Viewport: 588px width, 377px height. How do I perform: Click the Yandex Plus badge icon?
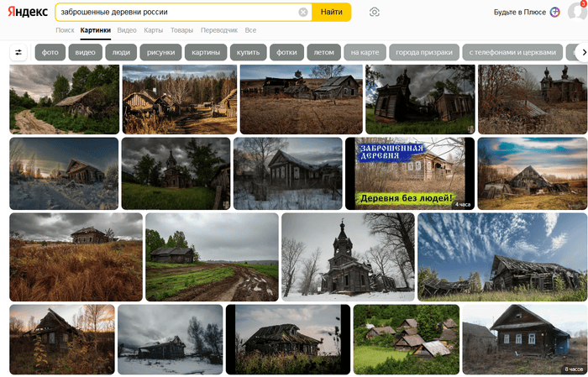tap(554, 13)
